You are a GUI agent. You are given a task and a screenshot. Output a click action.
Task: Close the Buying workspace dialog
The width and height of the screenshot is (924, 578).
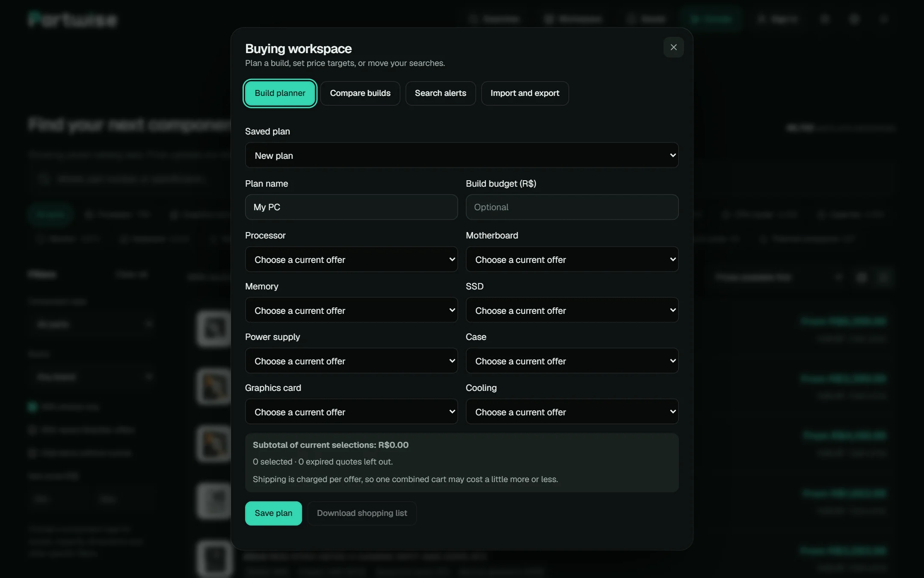(673, 47)
